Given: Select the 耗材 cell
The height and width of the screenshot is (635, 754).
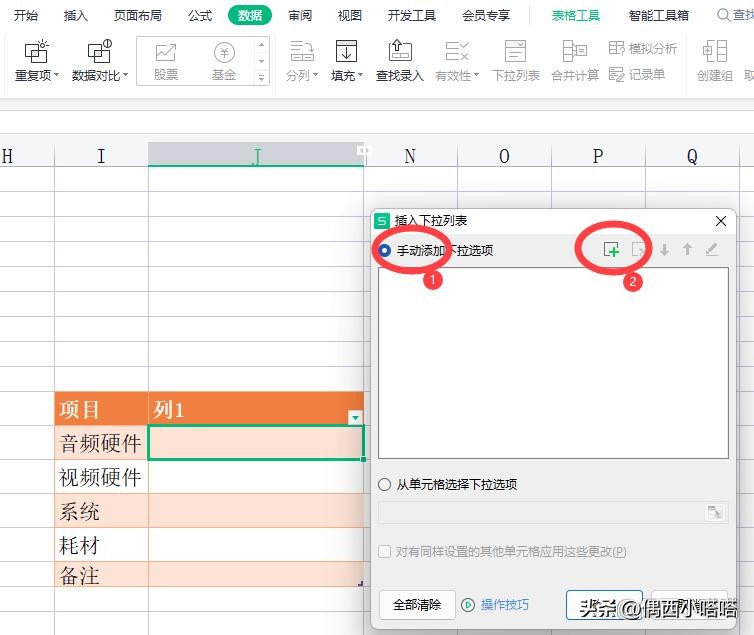Looking at the screenshot, I should tap(101, 545).
